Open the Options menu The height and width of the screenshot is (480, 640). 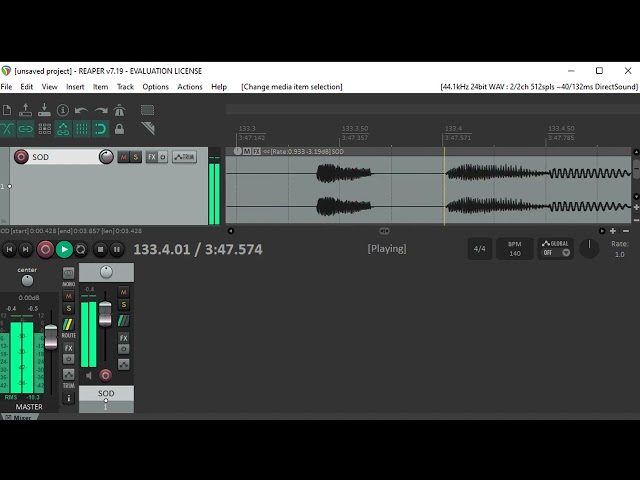point(156,87)
